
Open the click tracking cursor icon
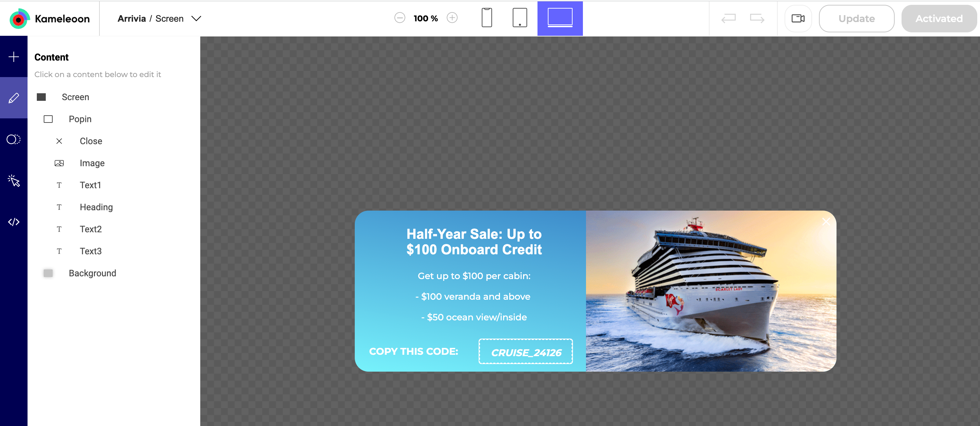click(x=14, y=180)
